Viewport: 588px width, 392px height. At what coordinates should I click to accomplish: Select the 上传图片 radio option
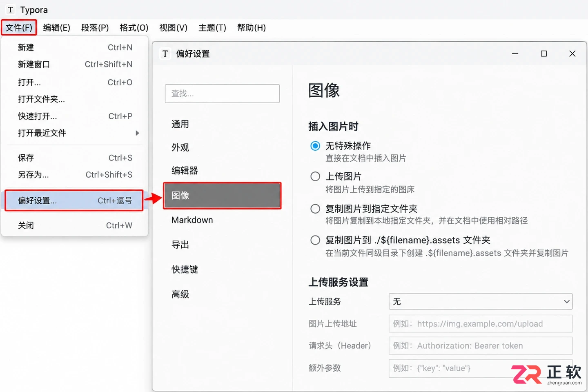click(315, 176)
